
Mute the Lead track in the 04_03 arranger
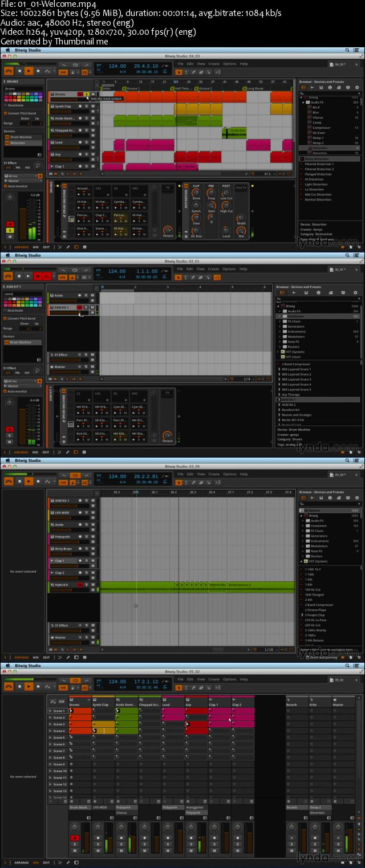[93, 142]
